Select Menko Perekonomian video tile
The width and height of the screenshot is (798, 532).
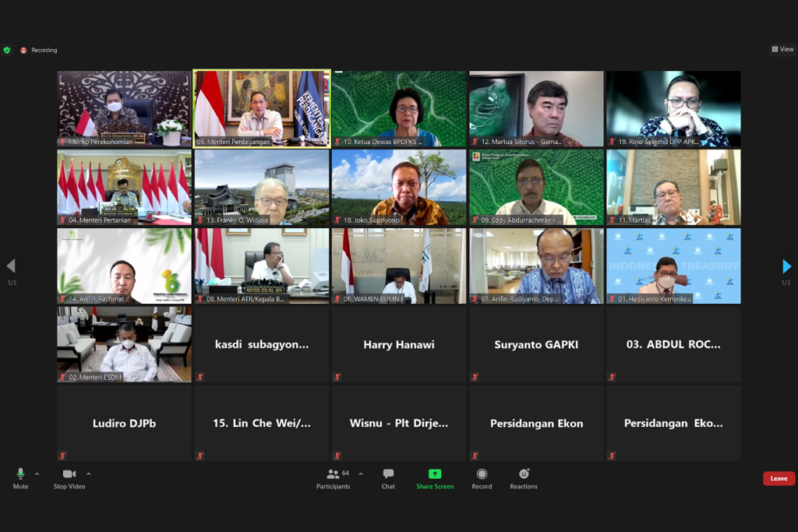(125, 108)
